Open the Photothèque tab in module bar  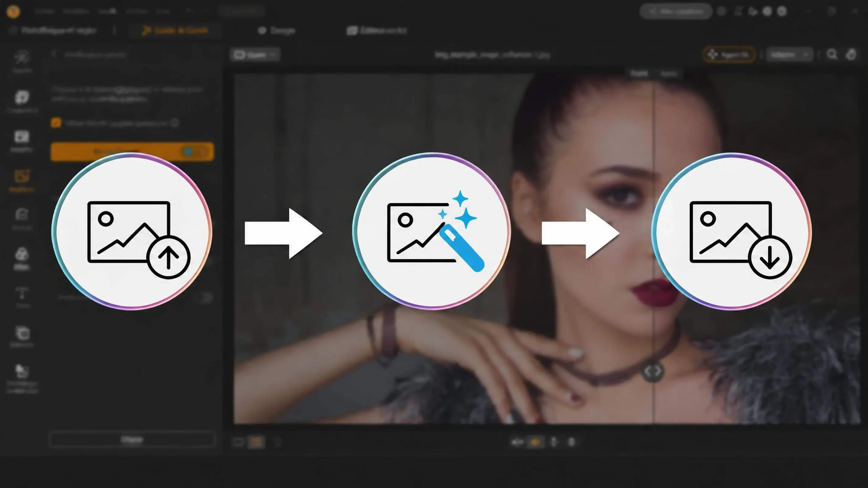point(53,30)
